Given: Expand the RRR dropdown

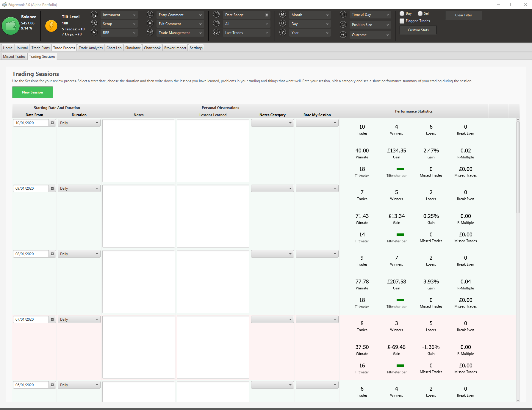Looking at the screenshot, I should click(119, 33).
